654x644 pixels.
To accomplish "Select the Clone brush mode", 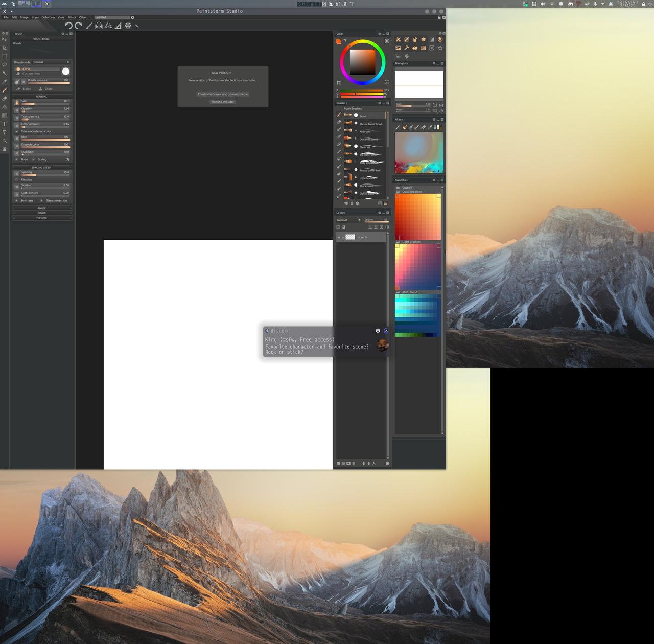I will coord(46,89).
